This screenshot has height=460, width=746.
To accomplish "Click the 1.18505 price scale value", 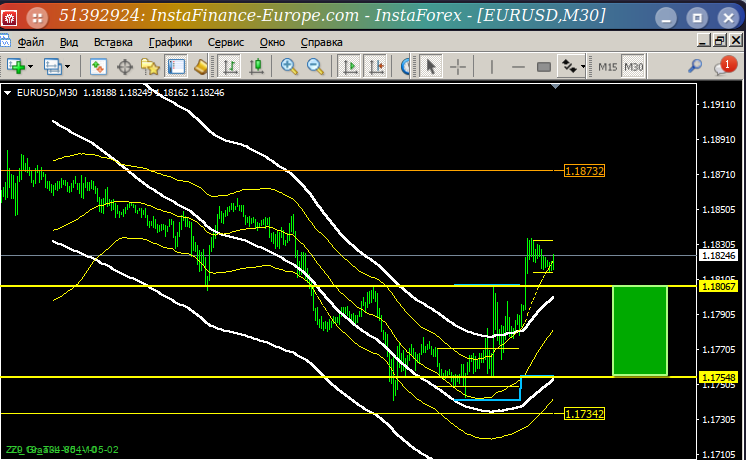I will coord(718,210).
